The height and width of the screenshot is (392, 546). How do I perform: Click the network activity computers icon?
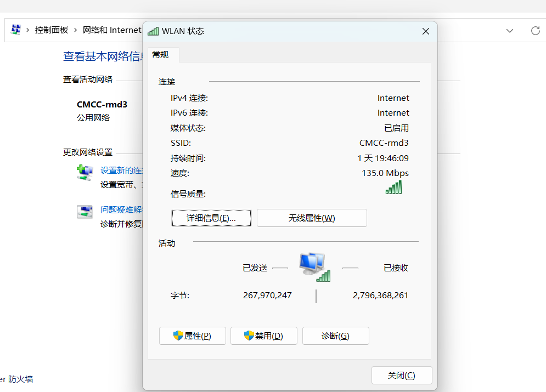pos(314,267)
